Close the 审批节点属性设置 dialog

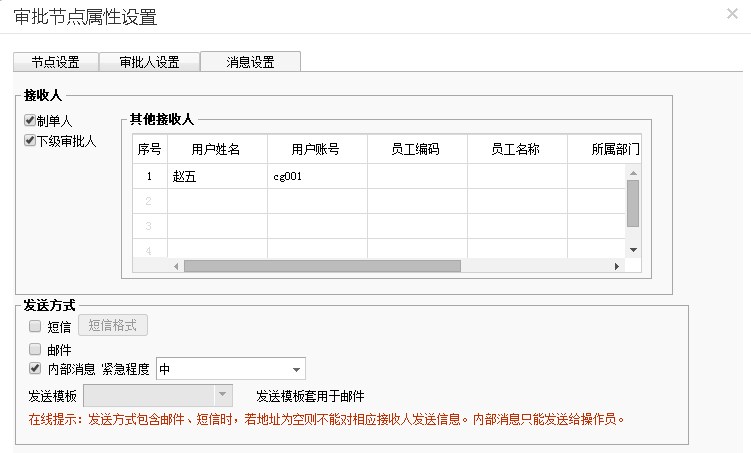733,14
